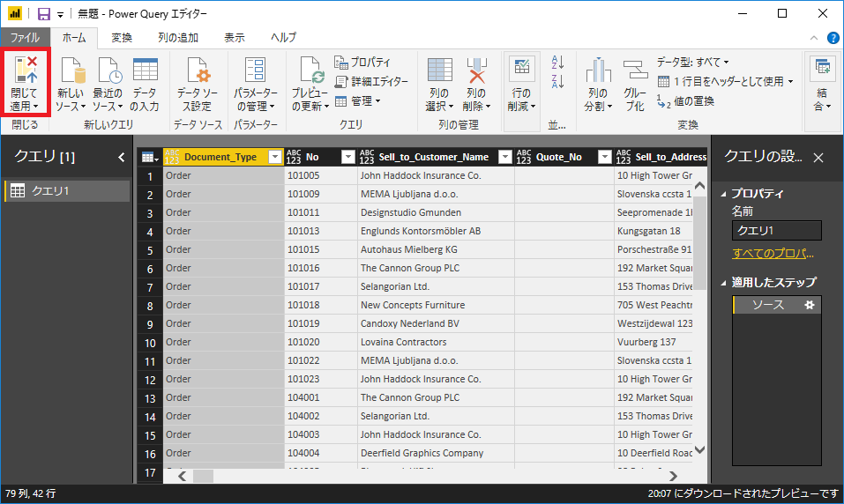Image resolution: width=844 pixels, height=504 pixels.
Task: Open the Document_Type column filter dropdown
Action: (275, 157)
